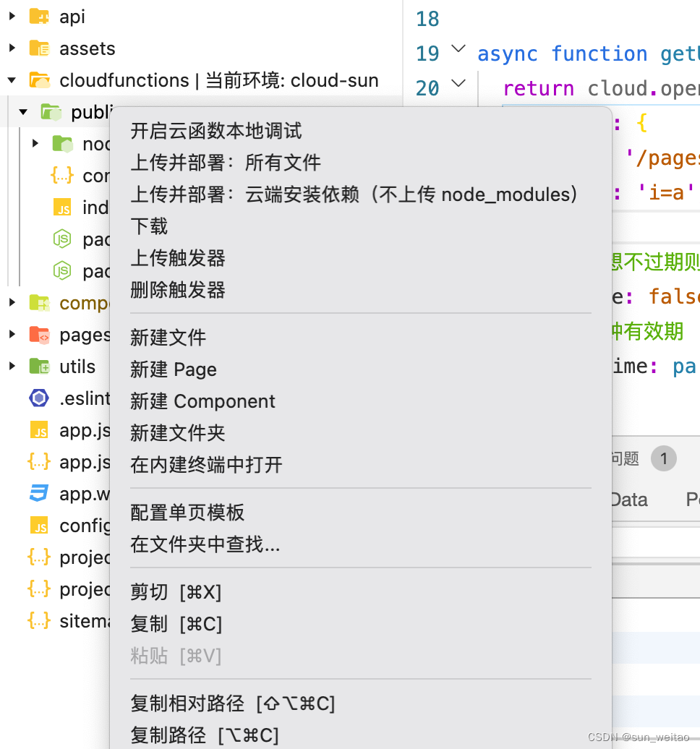This screenshot has height=749, width=700.
Task: Click the yellow JS icon beside config
Action: pyautogui.click(x=39, y=526)
